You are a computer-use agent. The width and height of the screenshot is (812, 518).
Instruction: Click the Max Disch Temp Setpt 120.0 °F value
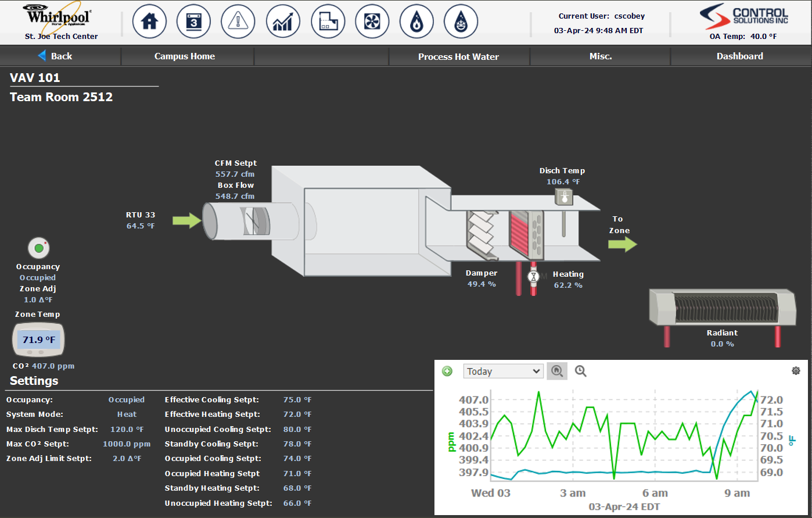(128, 429)
